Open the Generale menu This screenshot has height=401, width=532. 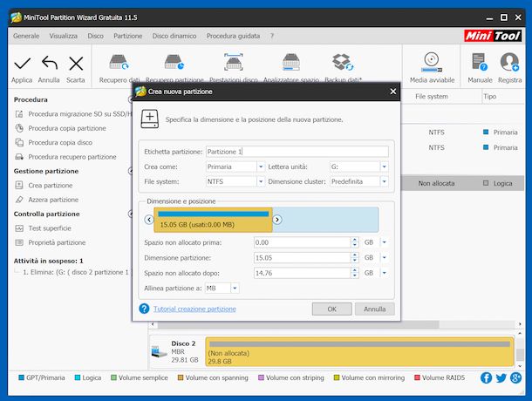(26, 36)
